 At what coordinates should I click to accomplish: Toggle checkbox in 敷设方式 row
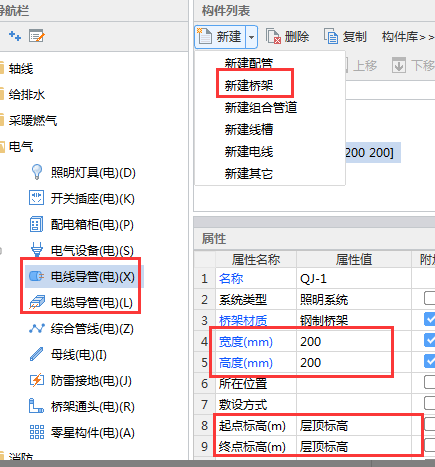(x=430, y=403)
